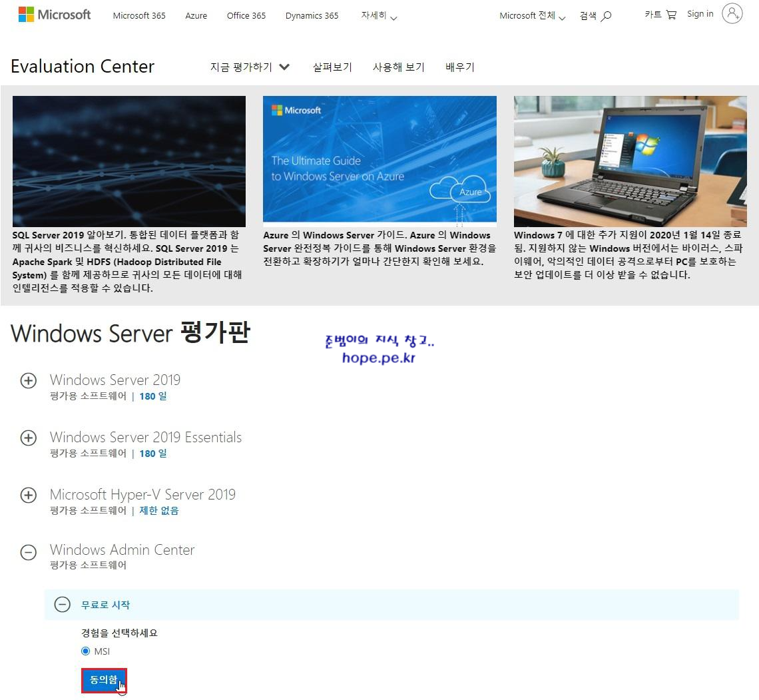This screenshot has width=759, height=700.
Task: Open the 사용해 보기 tab
Action: pos(398,67)
